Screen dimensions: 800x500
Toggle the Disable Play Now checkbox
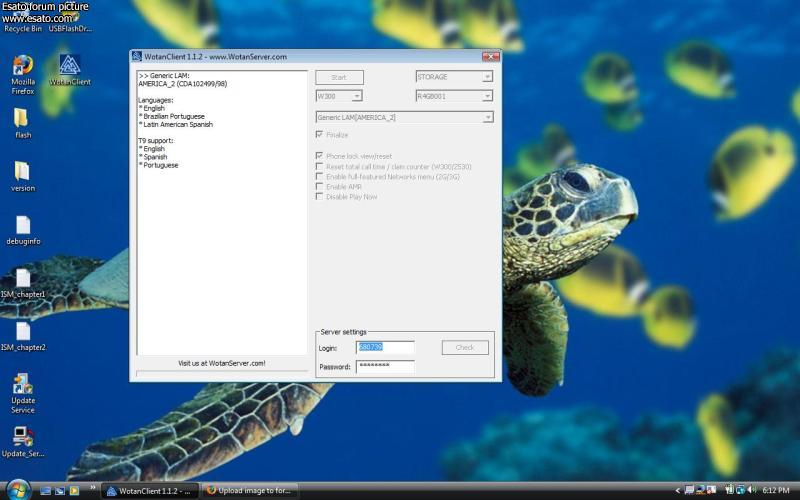(x=319, y=196)
